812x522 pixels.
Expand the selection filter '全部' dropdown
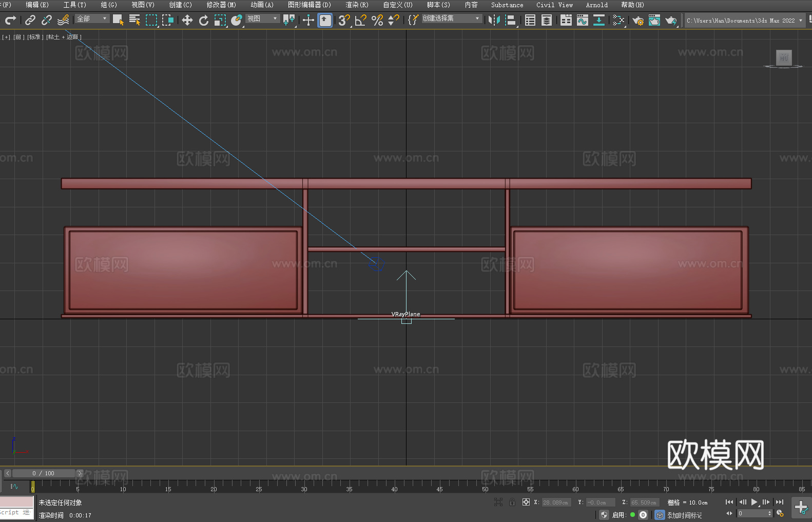coord(92,18)
